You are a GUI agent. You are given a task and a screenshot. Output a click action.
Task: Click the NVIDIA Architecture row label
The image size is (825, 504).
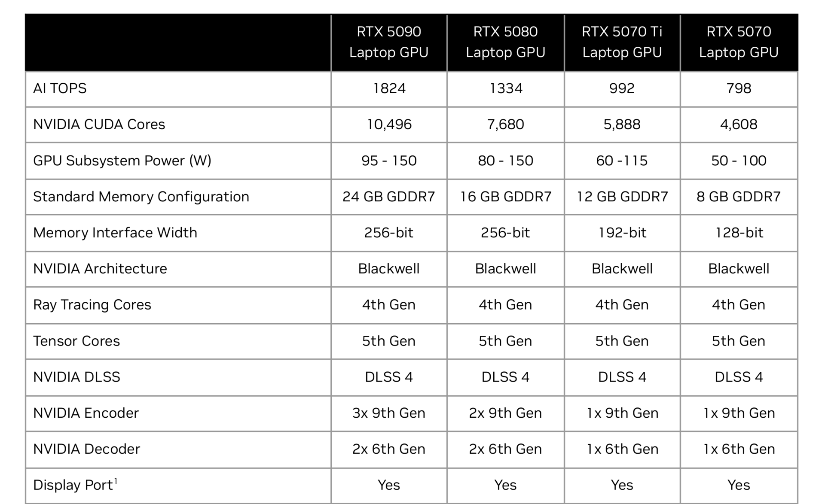point(100,269)
